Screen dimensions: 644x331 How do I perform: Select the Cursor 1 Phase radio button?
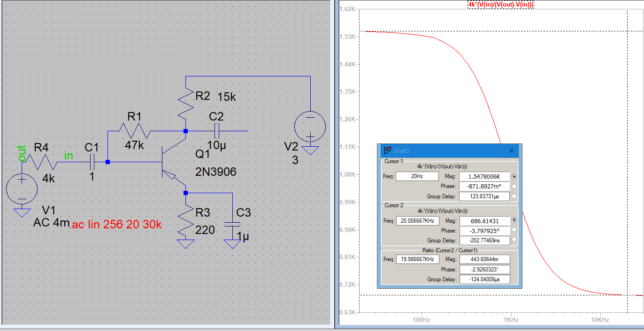coord(514,186)
